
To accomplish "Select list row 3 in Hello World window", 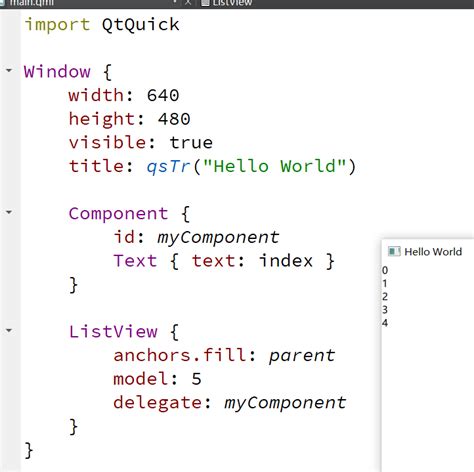I will [x=385, y=310].
